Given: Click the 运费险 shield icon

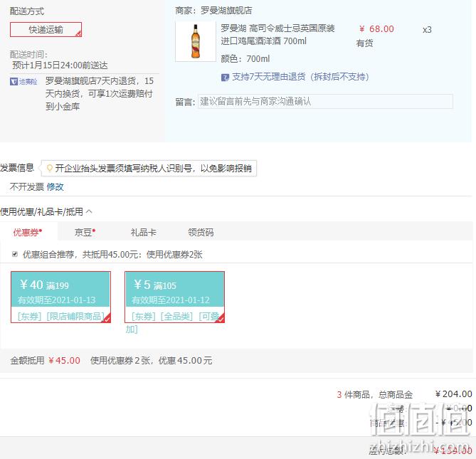Looking at the screenshot, I should (14, 81).
